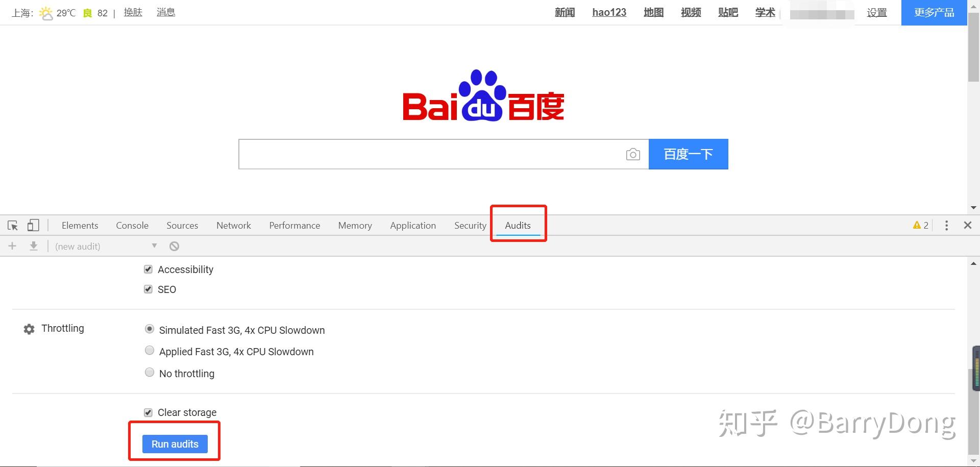Click the 换肤 link
The height and width of the screenshot is (467, 980).
coord(133,12)
